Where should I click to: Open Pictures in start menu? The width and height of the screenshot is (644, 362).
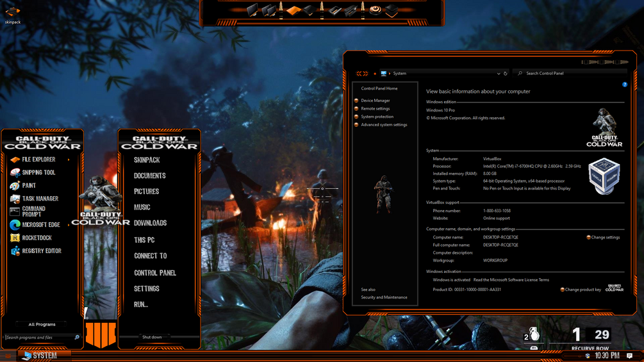pyautogui.click(x=146, y=192)
